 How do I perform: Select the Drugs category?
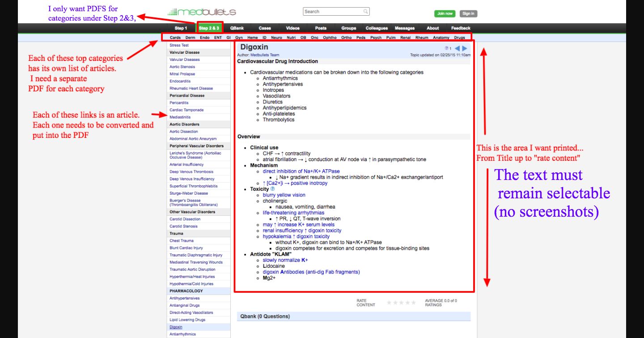pos(459,38)
